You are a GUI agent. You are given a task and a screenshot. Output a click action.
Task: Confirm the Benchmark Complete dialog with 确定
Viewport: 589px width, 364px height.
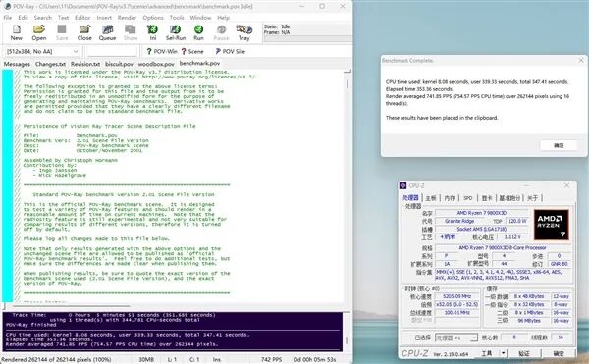(x=559, y=145)
